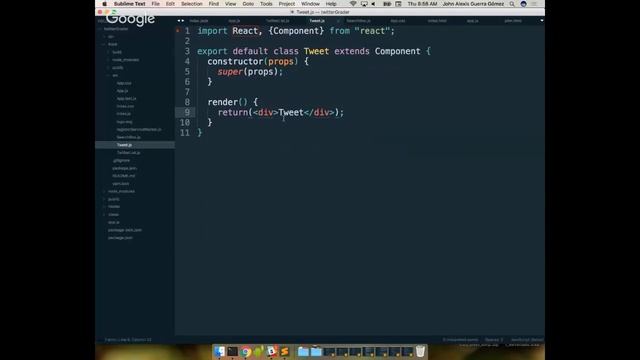Close the Tweet.js tab

point(338,20)
